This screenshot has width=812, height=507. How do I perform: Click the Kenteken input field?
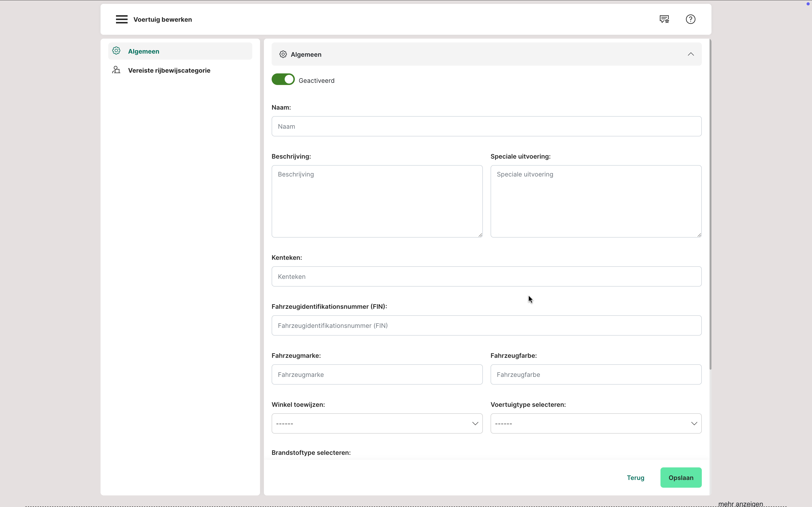[486, 277]
